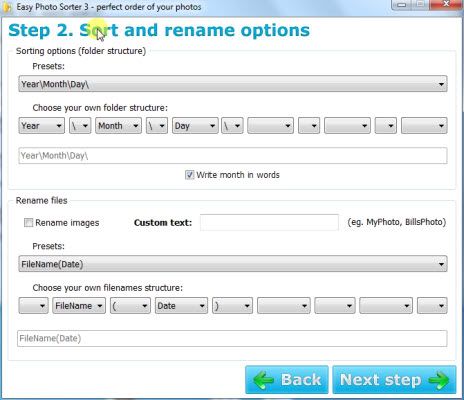464x400 pixels.
Task: Open the Month folder structure dropdown
Action: pos(118,126)
